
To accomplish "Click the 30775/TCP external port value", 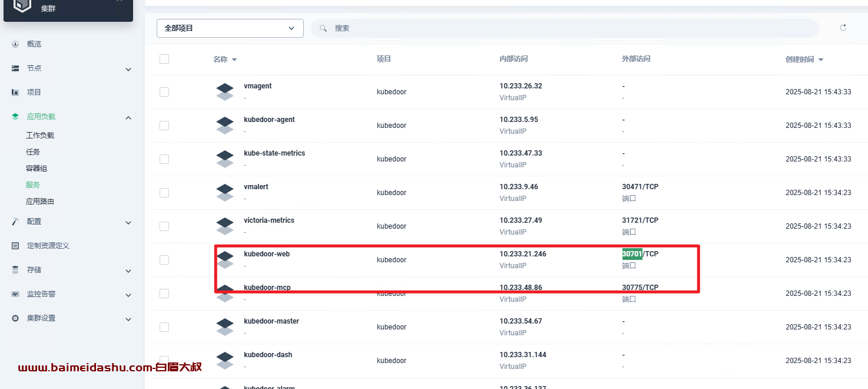I will (640, 288).
